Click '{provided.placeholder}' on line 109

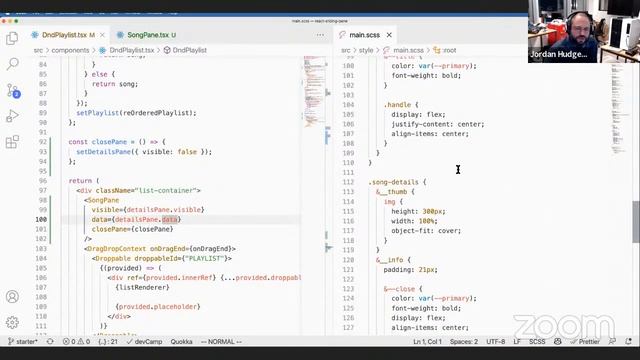158,307
